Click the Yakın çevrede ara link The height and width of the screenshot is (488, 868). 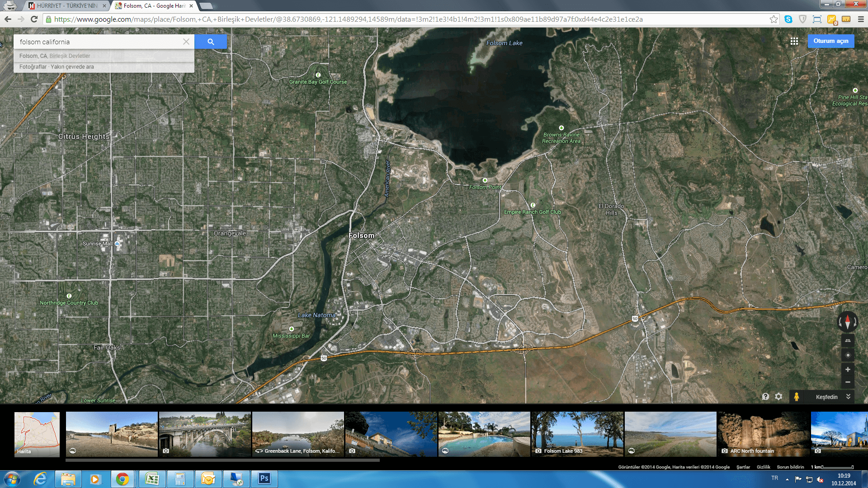(72, 67)
